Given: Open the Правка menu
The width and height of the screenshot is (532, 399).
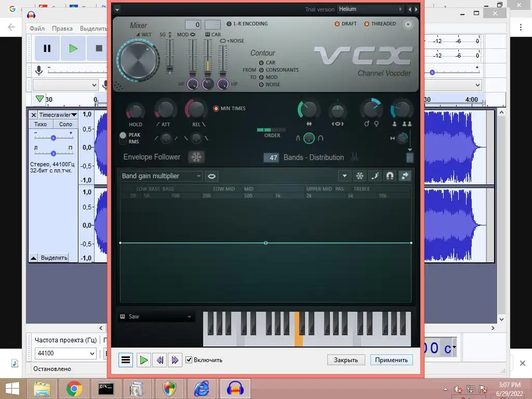Looking at the screenshot, I should point(62,29).
